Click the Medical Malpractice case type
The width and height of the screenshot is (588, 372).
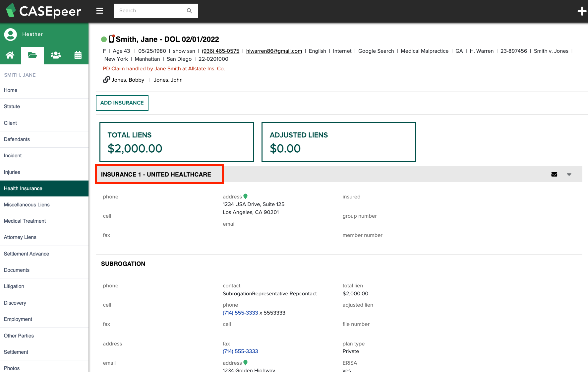coord(425,51)
